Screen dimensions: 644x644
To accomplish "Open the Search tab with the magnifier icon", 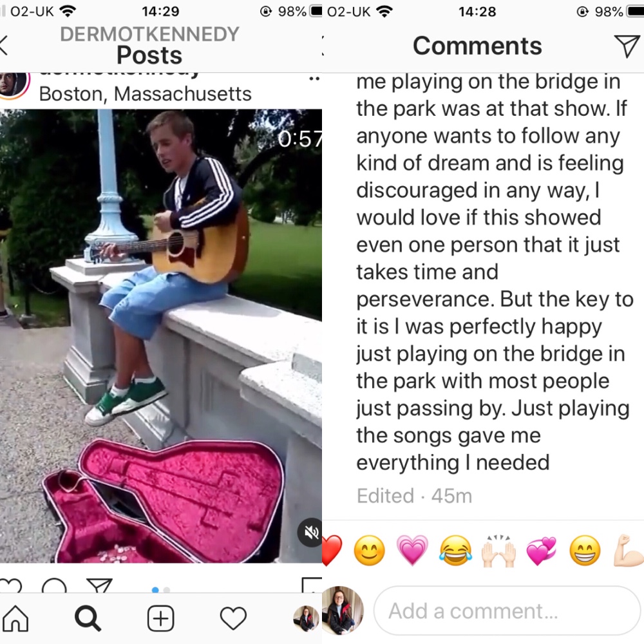I will tap(88, 618).
